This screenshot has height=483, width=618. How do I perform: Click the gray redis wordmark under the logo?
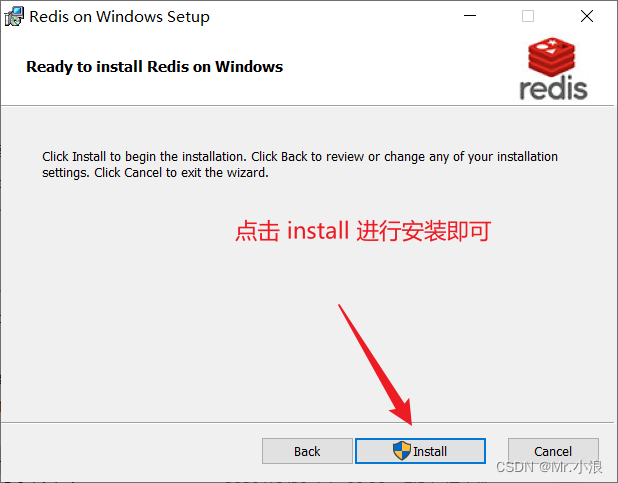(553, 88)
